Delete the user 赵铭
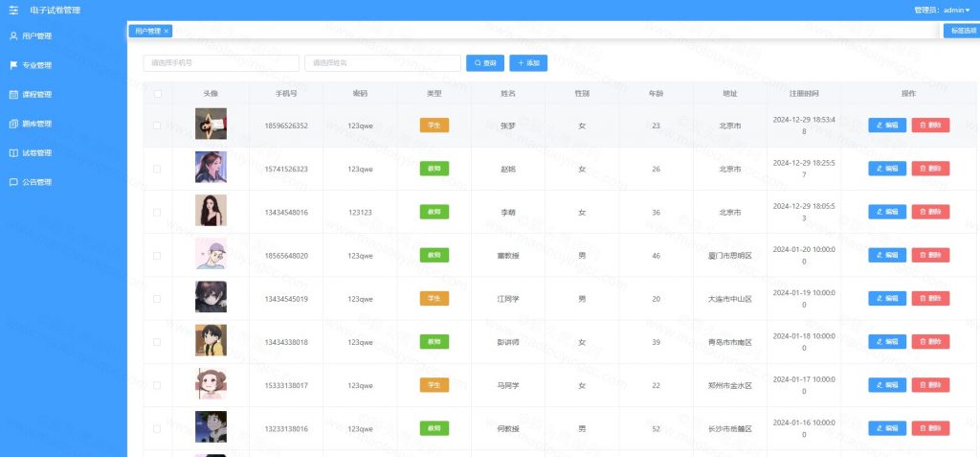 tap(930, 169)
